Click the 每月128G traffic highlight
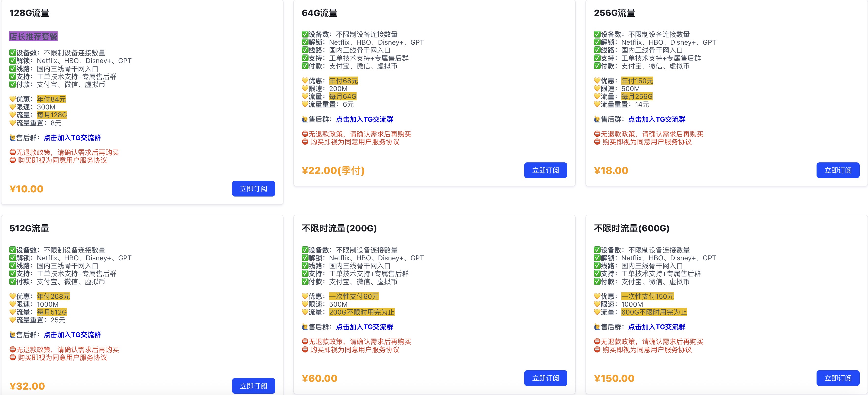Viewport: 868px width, 395px height. (52, 115)
